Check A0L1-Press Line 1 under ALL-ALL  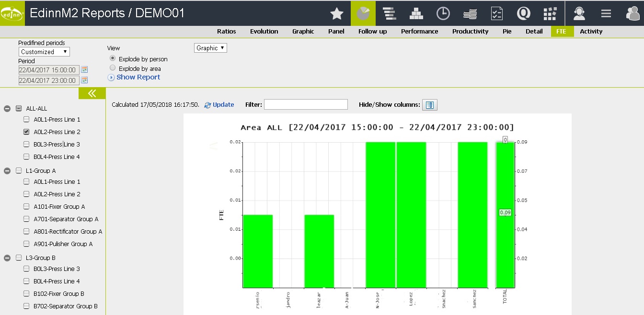(26, 119)
